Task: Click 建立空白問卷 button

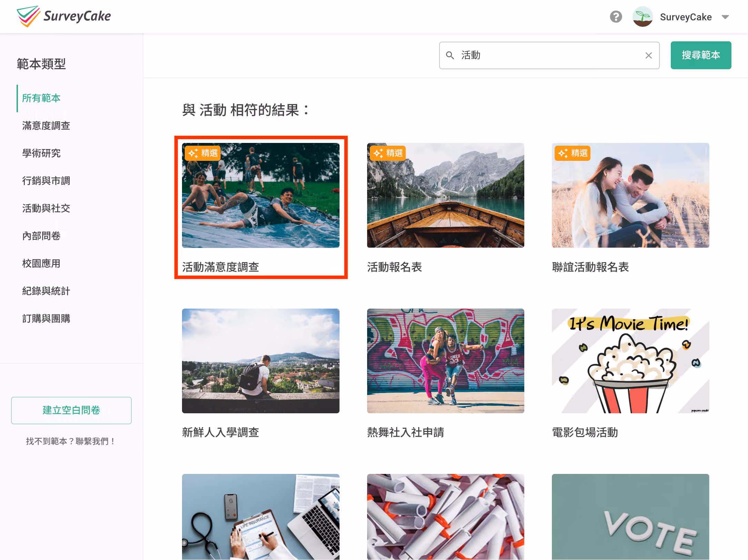Action: pyautogui.click(x=71, y=410)
